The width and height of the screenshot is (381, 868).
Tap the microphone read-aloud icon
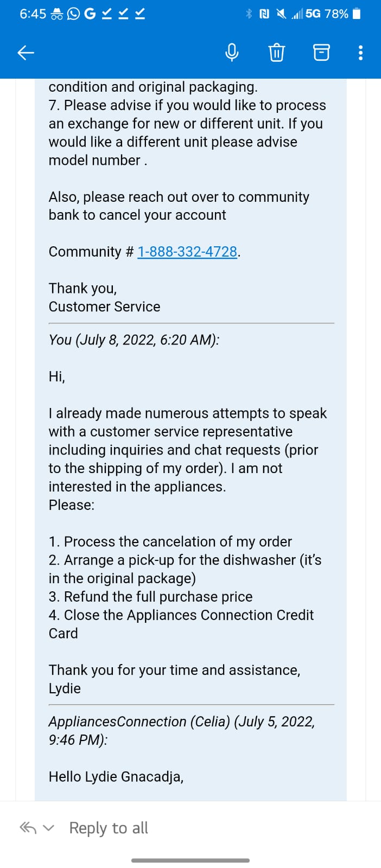pos(232,53)
